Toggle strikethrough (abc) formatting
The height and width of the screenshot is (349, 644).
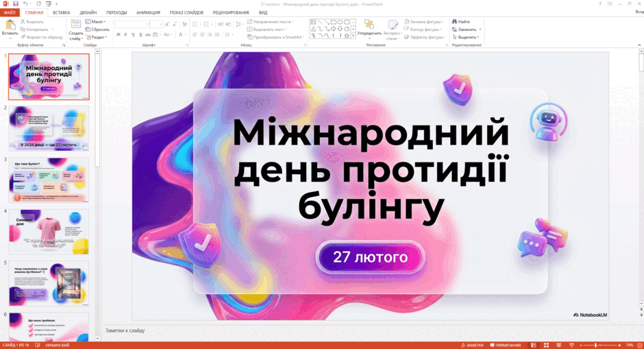[x=148, y=34]
